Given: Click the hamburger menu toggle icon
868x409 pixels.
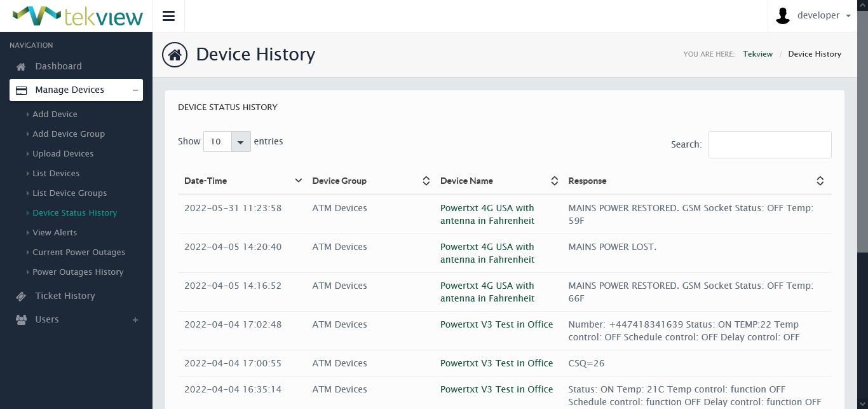Looking at the screenshot, I should click(x=168, y=16).
